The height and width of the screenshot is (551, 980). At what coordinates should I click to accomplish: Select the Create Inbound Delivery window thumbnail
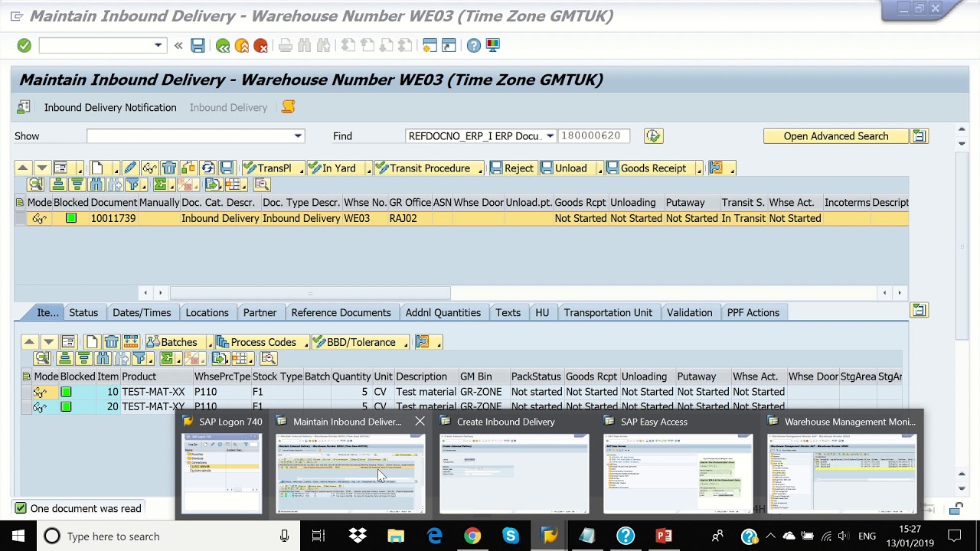514,473
